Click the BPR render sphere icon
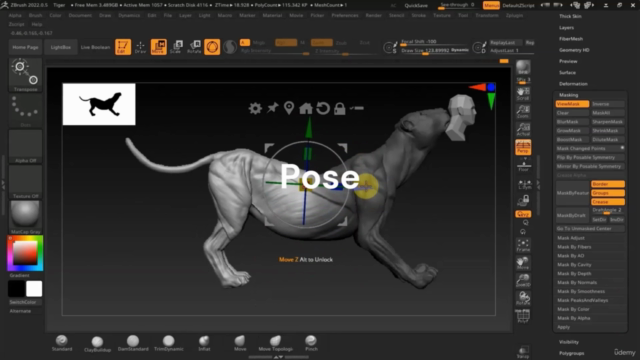Viewport: 640px width, 360px height. pos(523,67)
